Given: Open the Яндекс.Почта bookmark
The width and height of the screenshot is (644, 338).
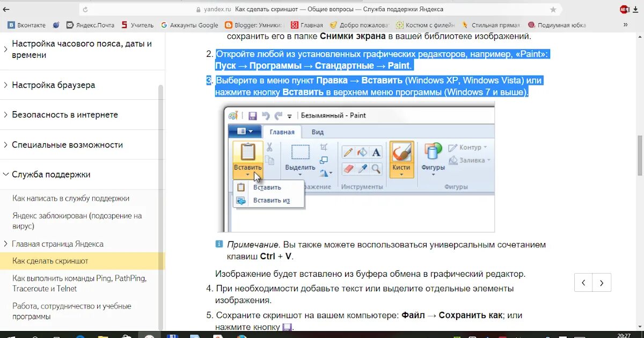Looking at the screenshot, I should coord(90,25).
